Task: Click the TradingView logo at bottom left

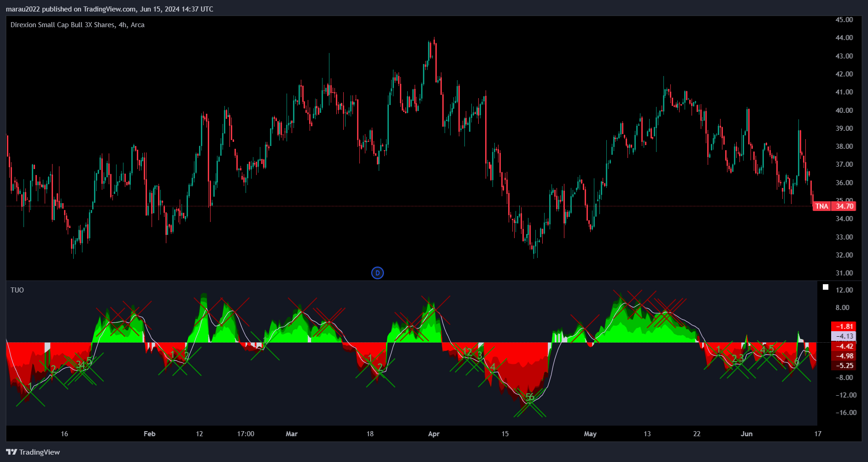Action: coord(33,452)
